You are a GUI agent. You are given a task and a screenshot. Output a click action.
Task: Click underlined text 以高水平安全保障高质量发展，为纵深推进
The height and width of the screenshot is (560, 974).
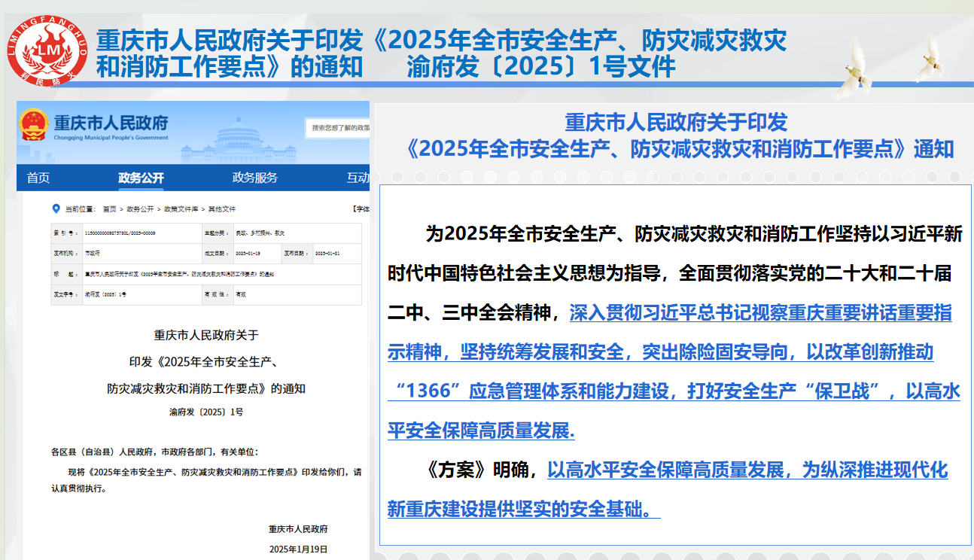tap(747, 470)
